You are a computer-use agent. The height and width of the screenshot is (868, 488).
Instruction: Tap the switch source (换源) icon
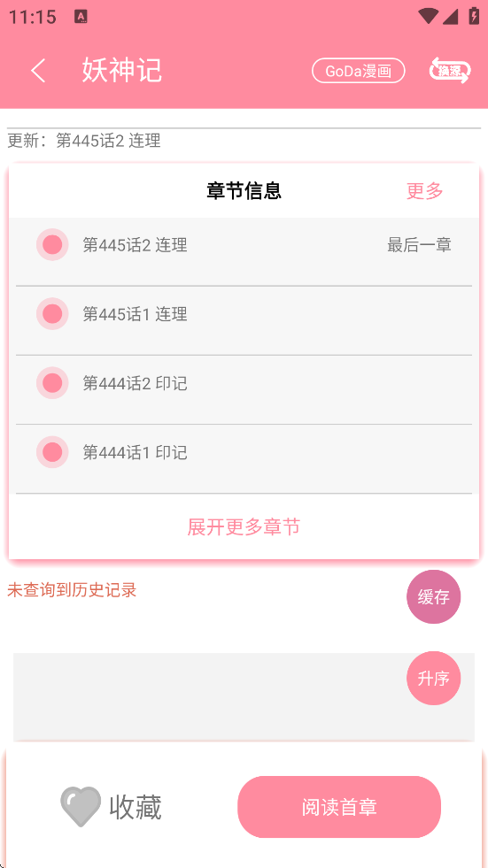pyautogui.click(x=450, y=71)
